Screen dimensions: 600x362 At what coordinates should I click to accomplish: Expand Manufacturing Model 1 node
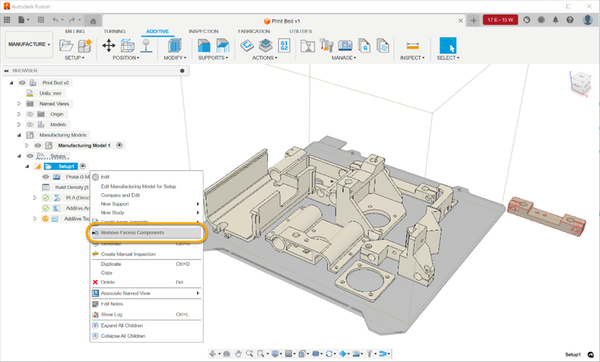(x=27, y=145)
